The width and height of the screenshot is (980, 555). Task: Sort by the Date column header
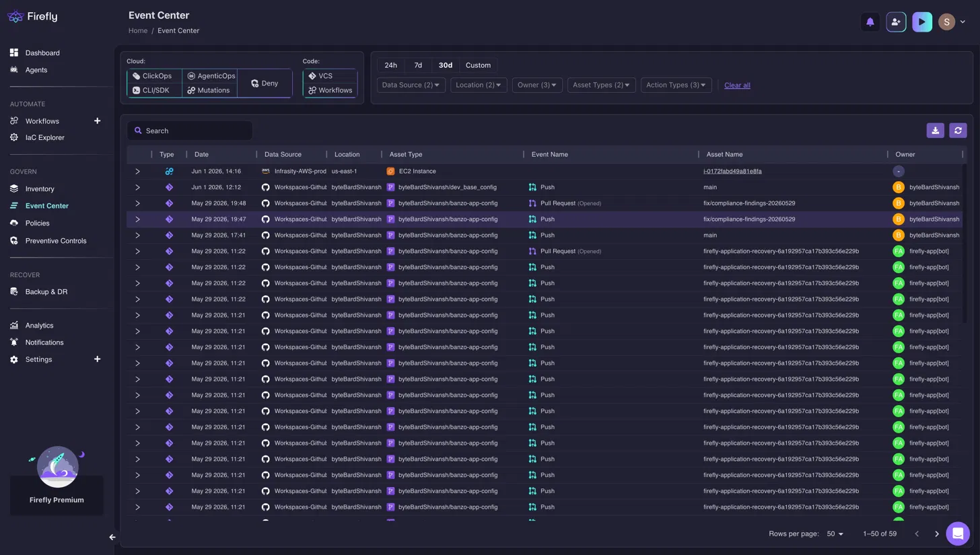[201, 154]
